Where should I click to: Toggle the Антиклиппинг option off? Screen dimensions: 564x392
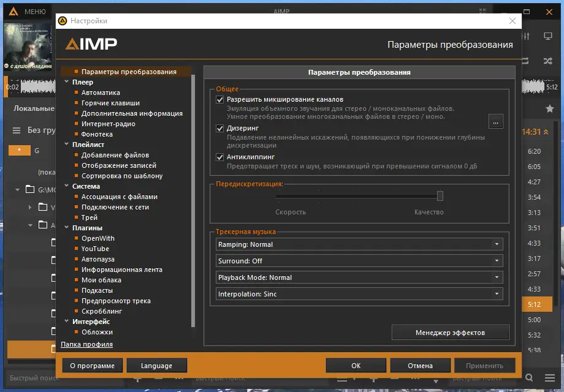pyautogui.click(x=220, y=157)
